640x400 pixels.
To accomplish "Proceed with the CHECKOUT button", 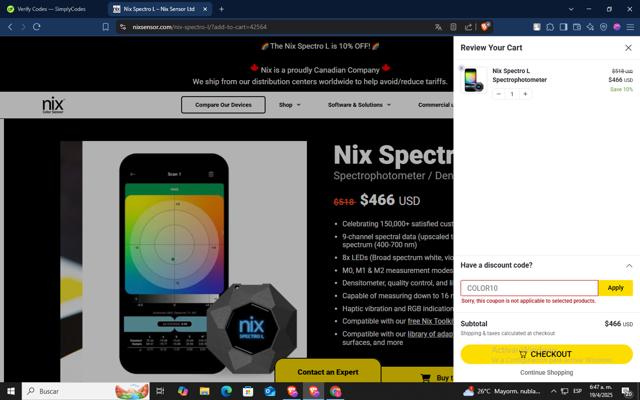I will [x=547, y=354].
